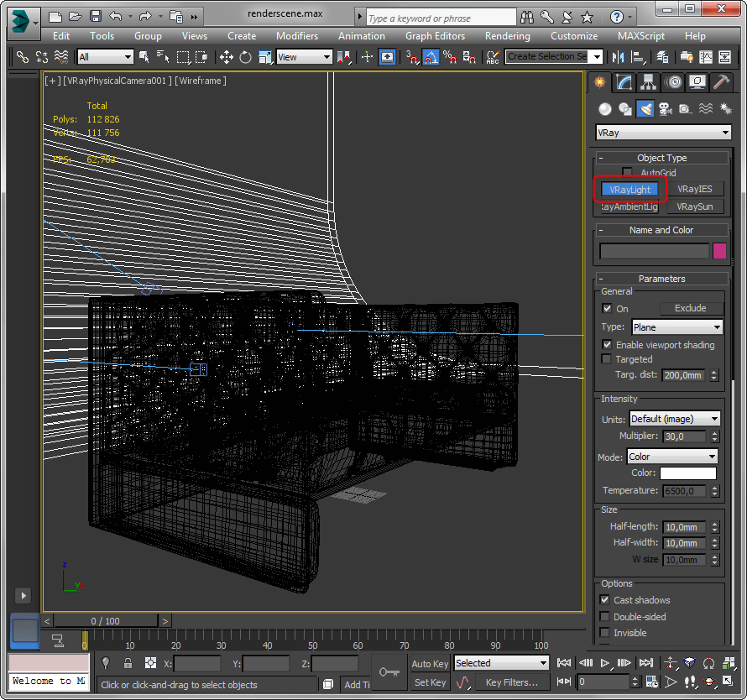Image resolution: width=747 pixels, height=700 pixels.
Task: Select the Cameras category icon
Action: pos(666,109)
